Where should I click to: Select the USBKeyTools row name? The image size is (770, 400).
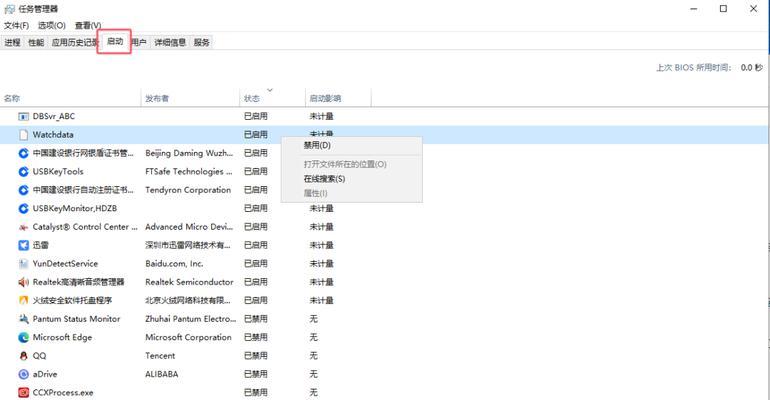(x=58, y=172)
